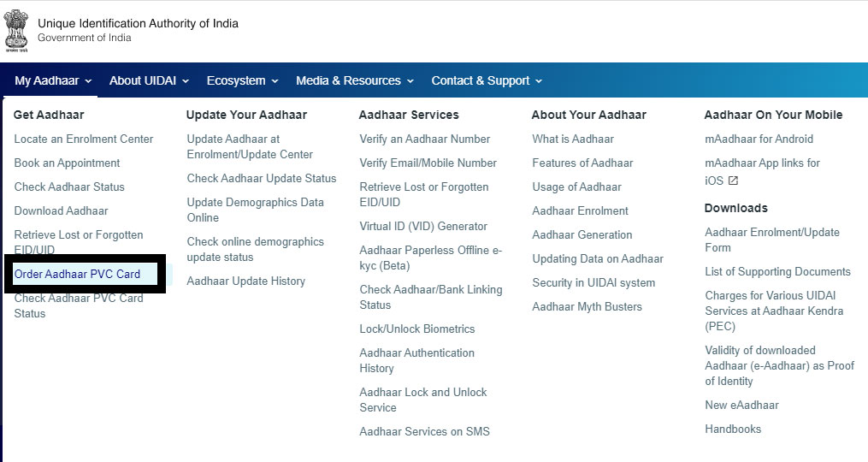
Task: Click the About UIDAI dropdown chevron
Action: (x=186, y=81)
